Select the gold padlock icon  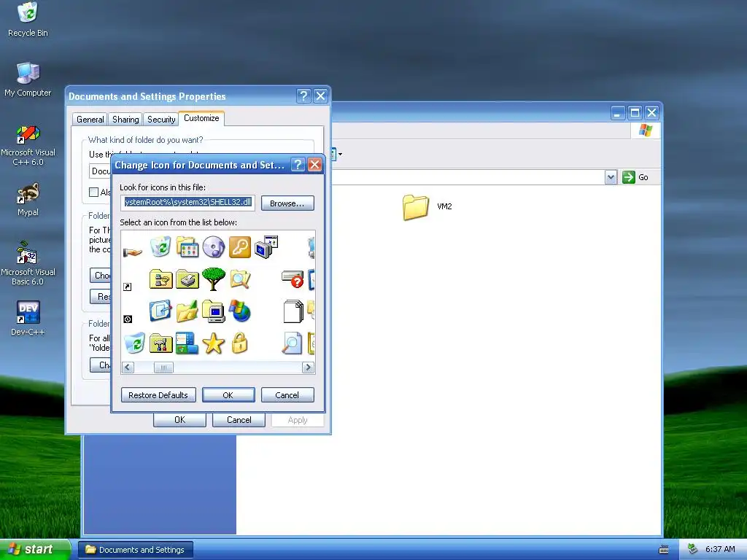click(x=239, y=343)
